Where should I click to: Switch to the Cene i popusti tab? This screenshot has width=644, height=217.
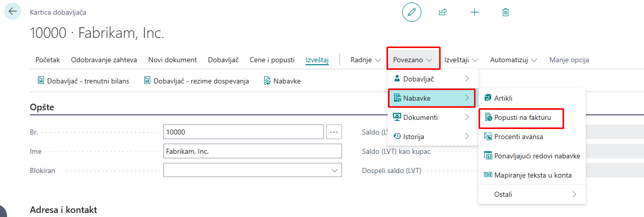click(272, 60)
